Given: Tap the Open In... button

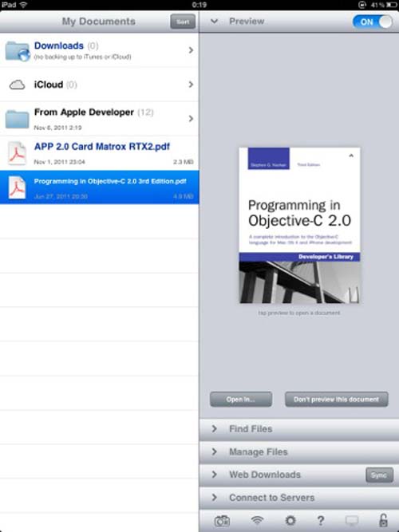Looking at the screenshot, I should [x=241, y=400].
